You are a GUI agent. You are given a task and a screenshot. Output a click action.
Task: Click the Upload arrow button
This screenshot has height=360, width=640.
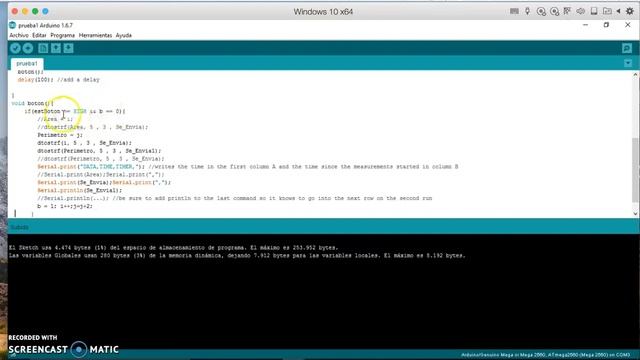(28, 48)
